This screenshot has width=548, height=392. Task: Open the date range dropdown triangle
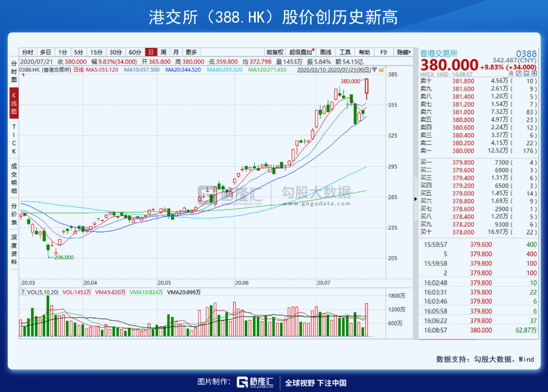point(375,70)
